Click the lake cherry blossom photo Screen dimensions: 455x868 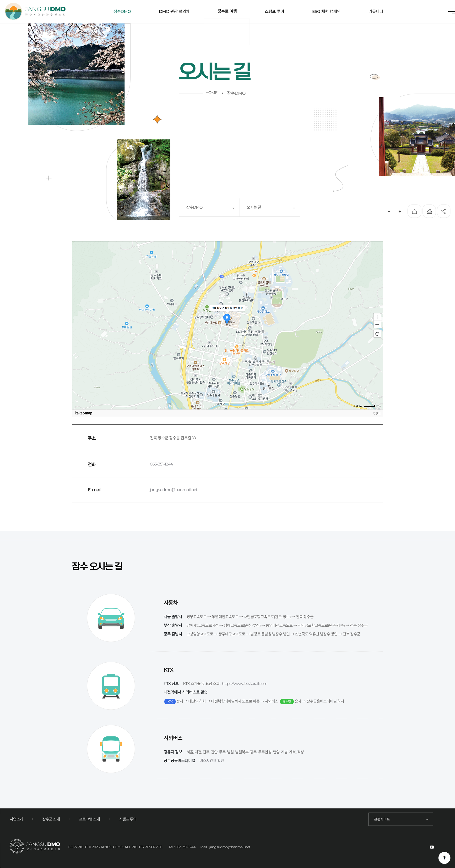coord(76,74)
